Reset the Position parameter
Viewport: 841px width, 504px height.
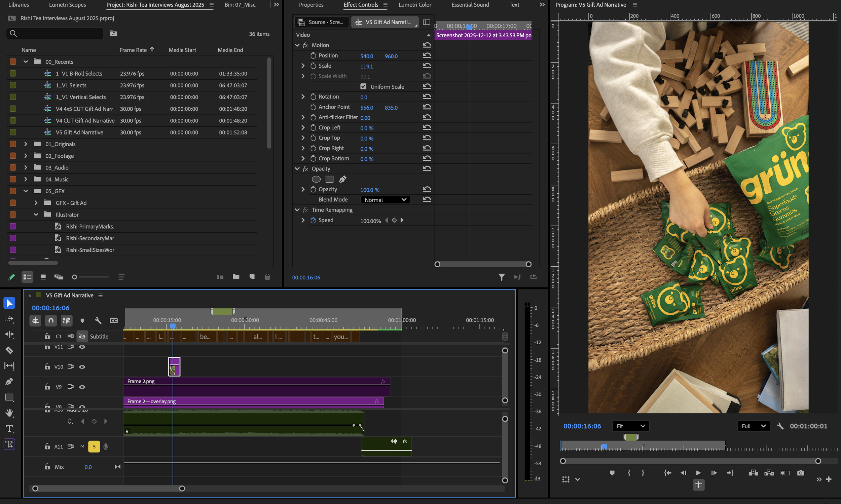tap(427, 55)
